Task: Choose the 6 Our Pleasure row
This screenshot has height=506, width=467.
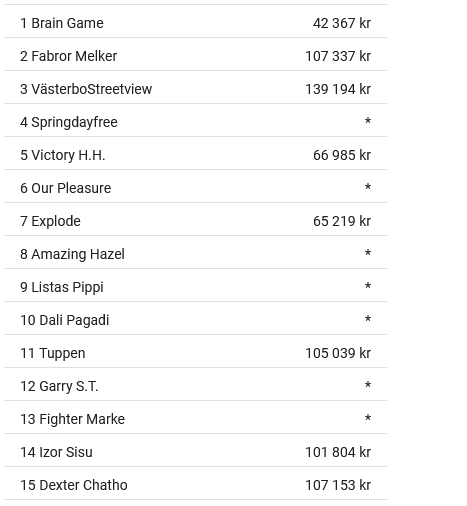Action: pyautogui.click(x=195, y=186)
